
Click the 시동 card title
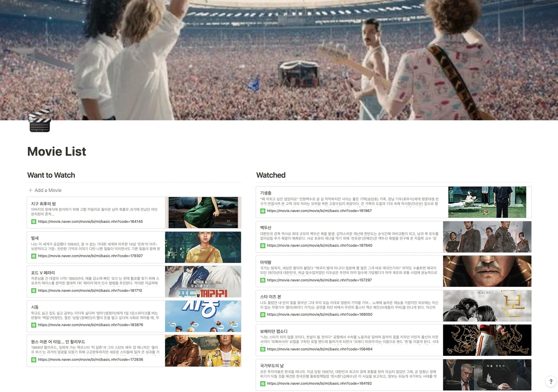[x=35, y=307]
